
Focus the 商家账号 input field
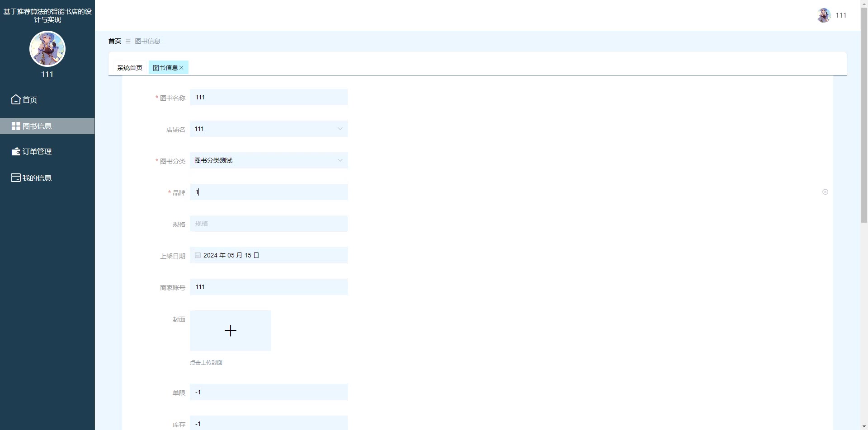tap(269, 287)
